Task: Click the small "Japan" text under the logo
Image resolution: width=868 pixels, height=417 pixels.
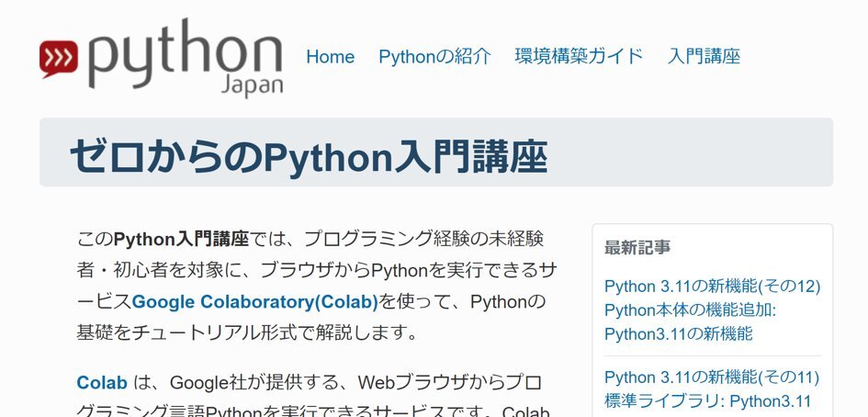Action: (251, 85)
